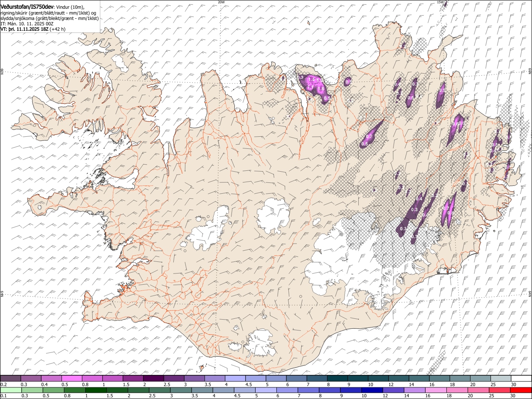532x399 pixels.
Task: Click the 'rigning/skúrir' legend description line
Action: (x=48, y=12)
